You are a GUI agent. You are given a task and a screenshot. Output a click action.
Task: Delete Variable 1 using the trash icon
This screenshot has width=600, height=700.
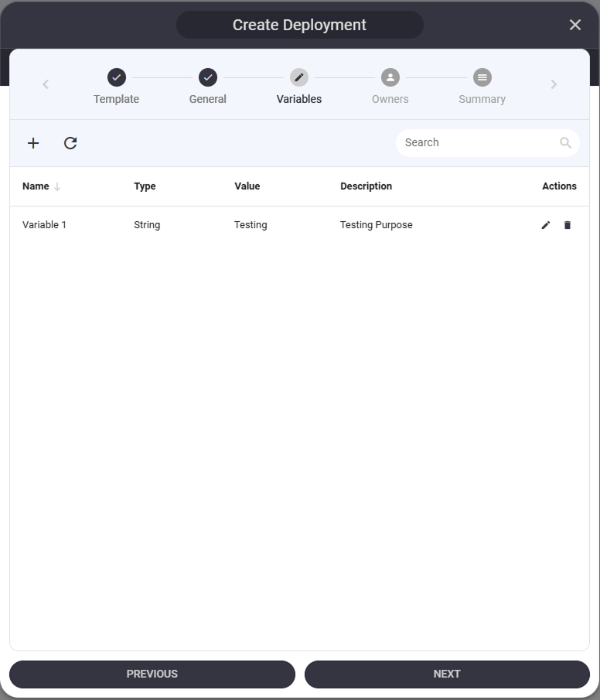(568, 225)
